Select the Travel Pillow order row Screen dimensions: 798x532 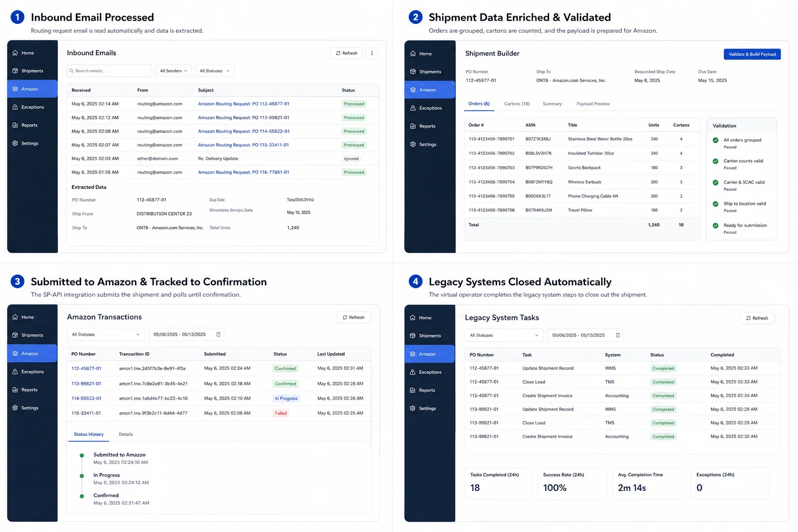point(581,210)
